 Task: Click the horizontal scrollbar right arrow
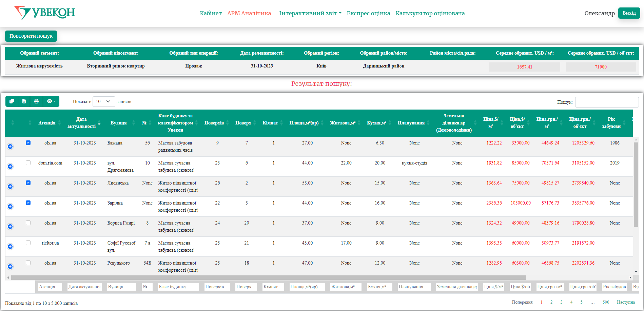(630, 277)
